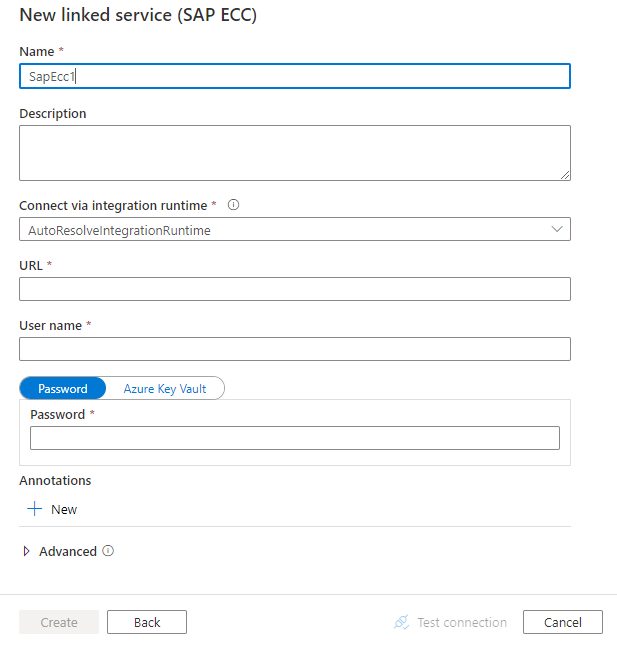Cancel the new linked service dialog
Screen dimensions: 617x648
[x=562, y=622]
